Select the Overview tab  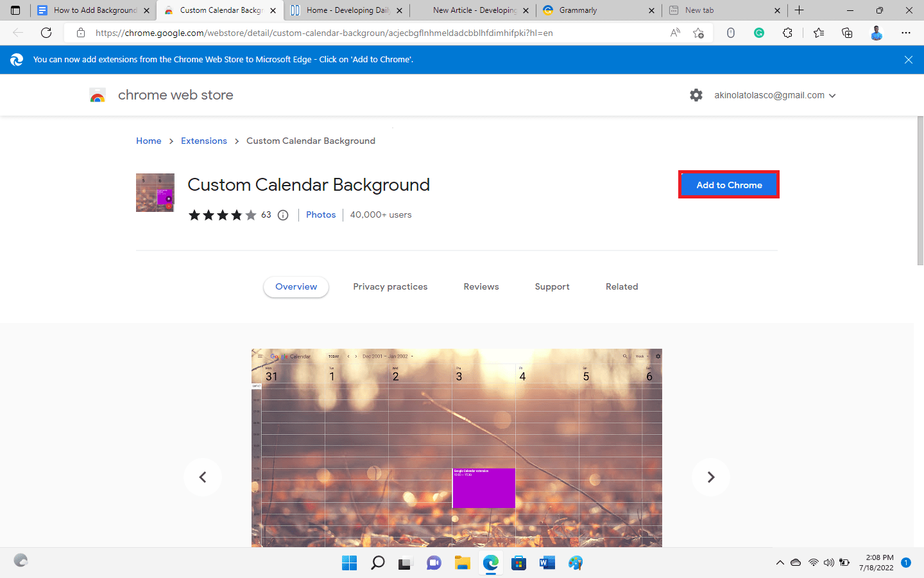click(296, 287)
